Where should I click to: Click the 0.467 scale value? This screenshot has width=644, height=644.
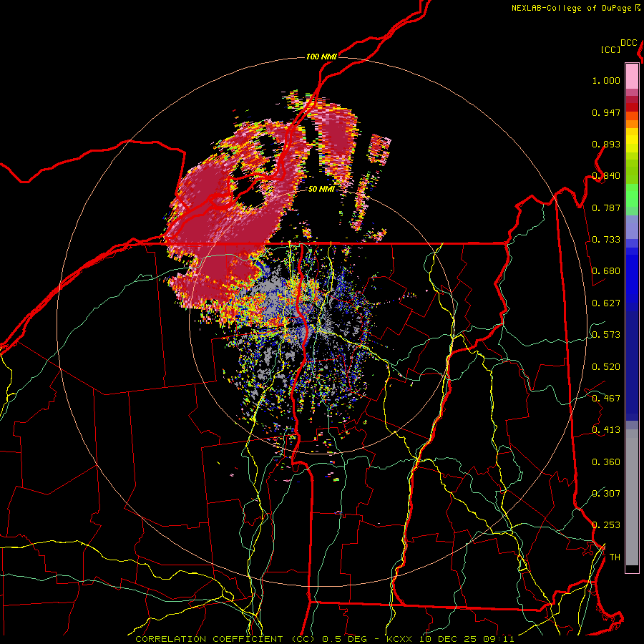click(x=606, y=399)
